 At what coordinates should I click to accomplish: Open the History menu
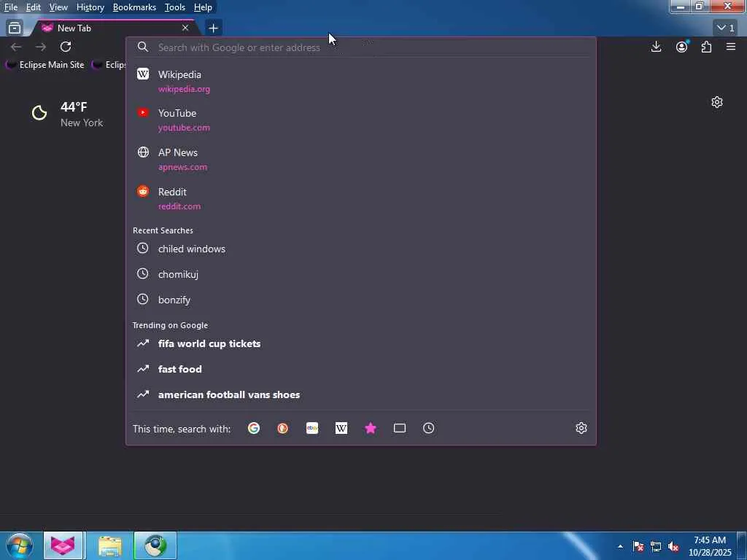[90, 7]
